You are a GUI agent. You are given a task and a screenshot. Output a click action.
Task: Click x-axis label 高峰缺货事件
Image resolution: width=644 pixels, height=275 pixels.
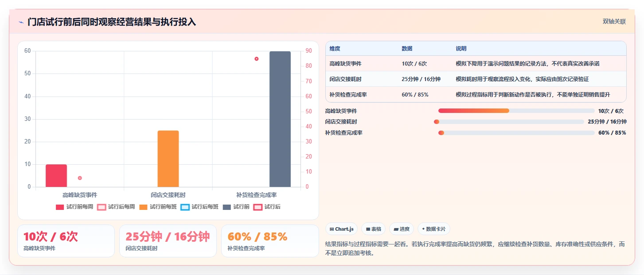click(80, 195)
